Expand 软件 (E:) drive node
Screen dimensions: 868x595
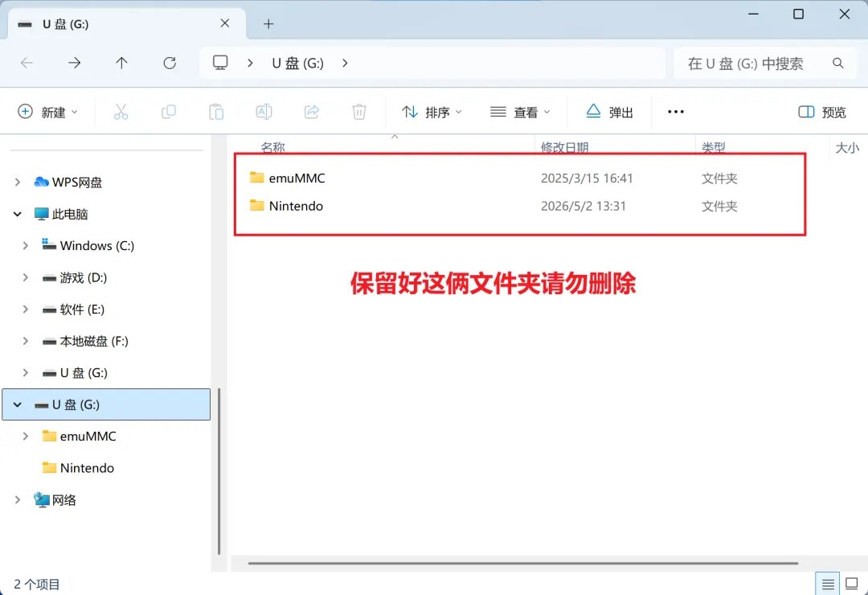pos(26,309)
